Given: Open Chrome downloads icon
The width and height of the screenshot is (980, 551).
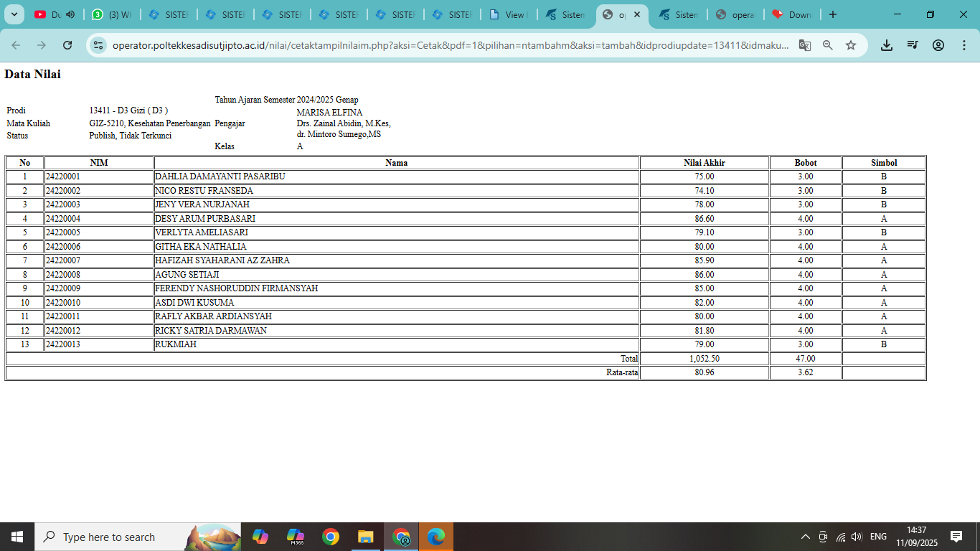Looking at the screenshot, I should pyautogui.click(x=887, y=45).
